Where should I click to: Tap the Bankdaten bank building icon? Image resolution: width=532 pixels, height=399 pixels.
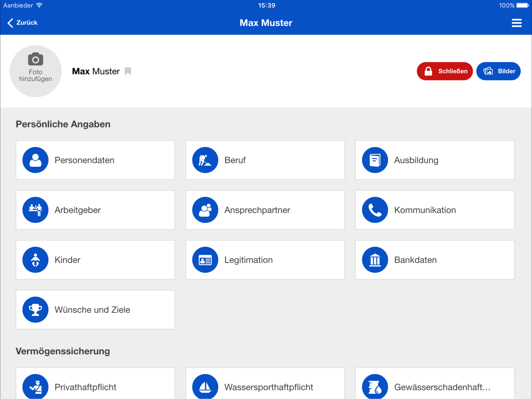pos(375,260)
